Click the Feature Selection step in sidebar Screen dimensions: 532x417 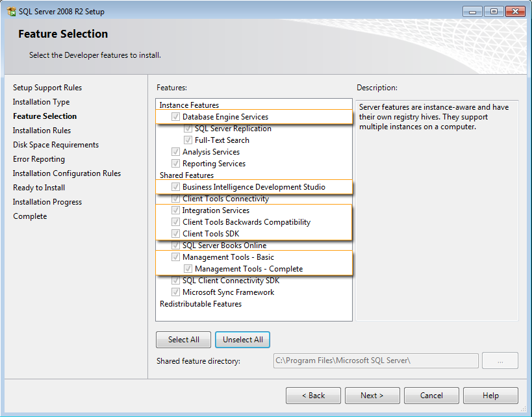point(45,116)
